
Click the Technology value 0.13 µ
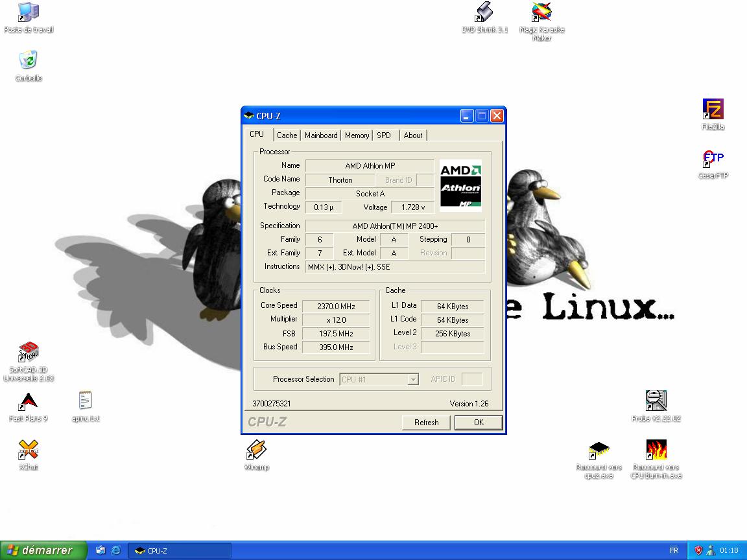pos(324,207)
